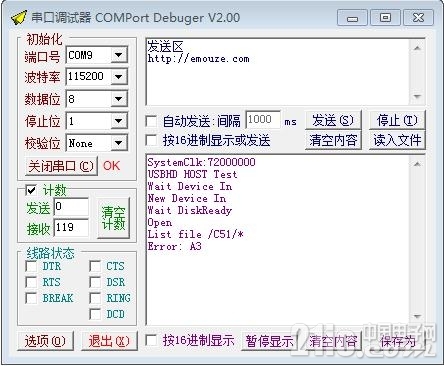This screenshot has width=444, height=366.
Task: Close the COMPort Debuger window
Action: (x=419, y=18)
